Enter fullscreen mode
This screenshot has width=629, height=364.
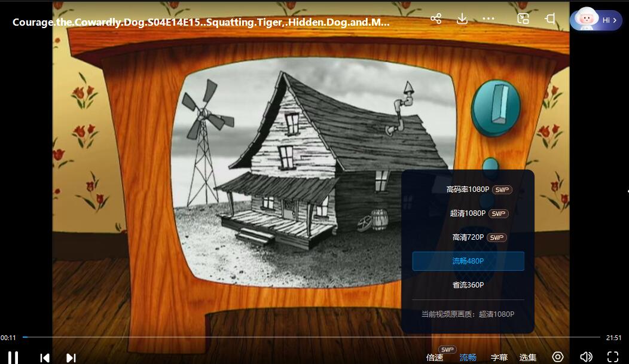coord(612,357)
